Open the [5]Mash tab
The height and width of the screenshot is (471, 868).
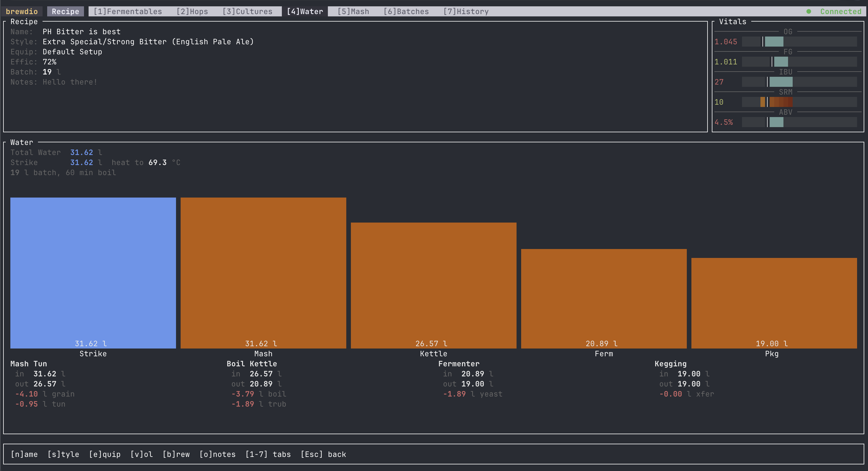352,11
